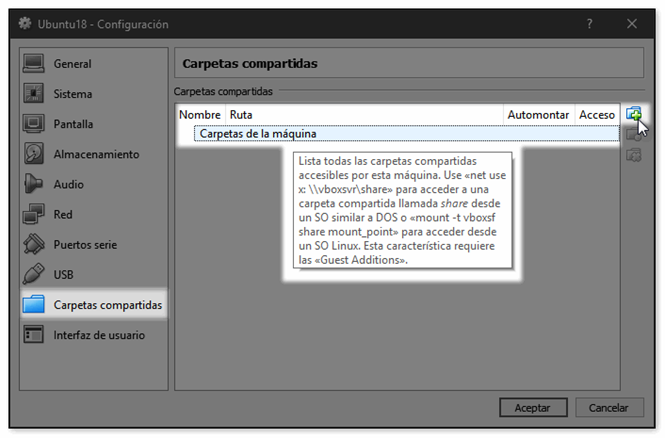
Task: Select the Red network icon
Action: click(x=34, y=214)
